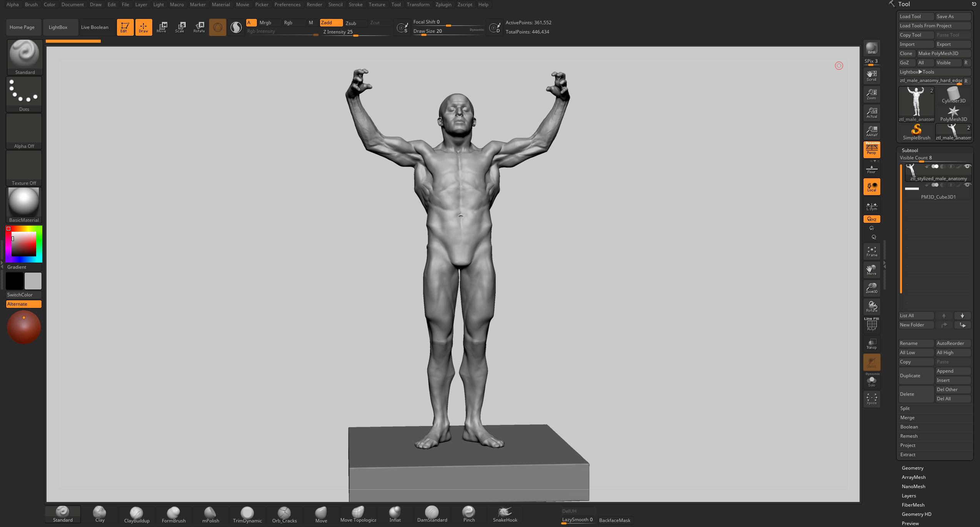Screen dimensions: 980x527
Task: Toggle the Floor grid
Action: click(x=872, y=169)
